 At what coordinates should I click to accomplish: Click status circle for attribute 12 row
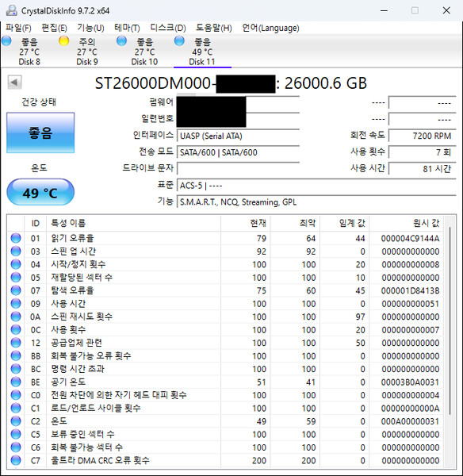click(16, 343)
